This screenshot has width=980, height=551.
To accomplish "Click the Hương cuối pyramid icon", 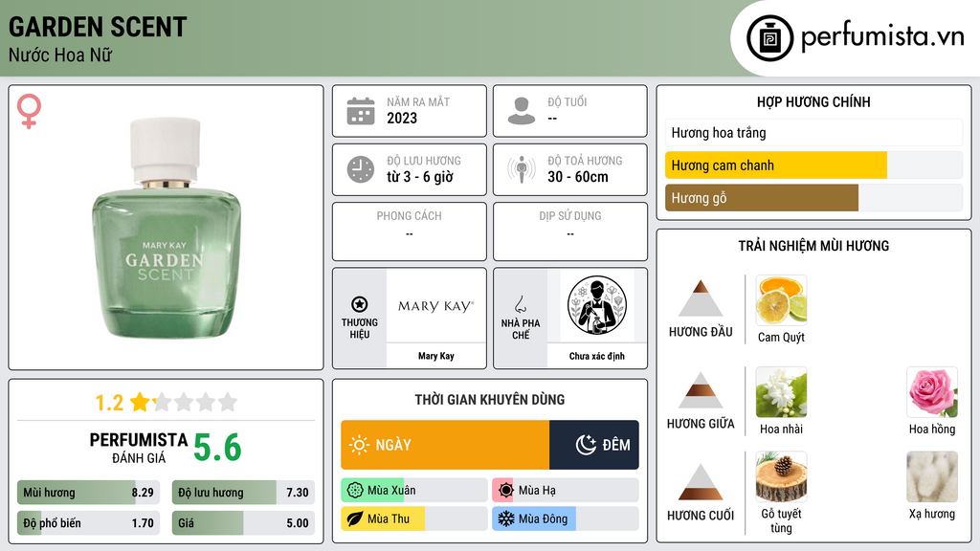I will pyautogui.click(x=701, y=482).
